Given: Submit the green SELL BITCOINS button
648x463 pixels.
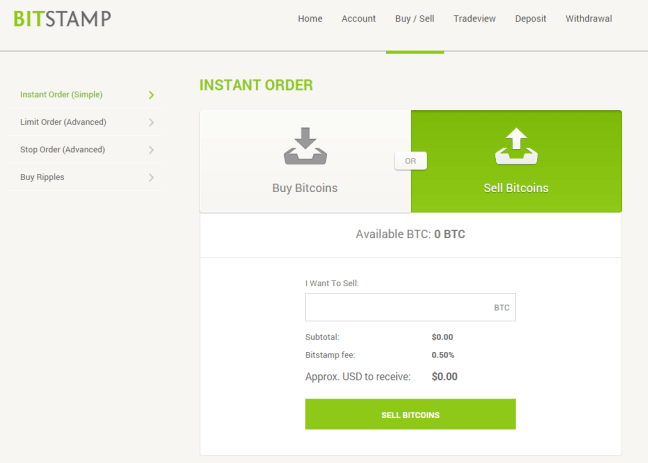Looking at the screenshot, I should click(410, 414).
